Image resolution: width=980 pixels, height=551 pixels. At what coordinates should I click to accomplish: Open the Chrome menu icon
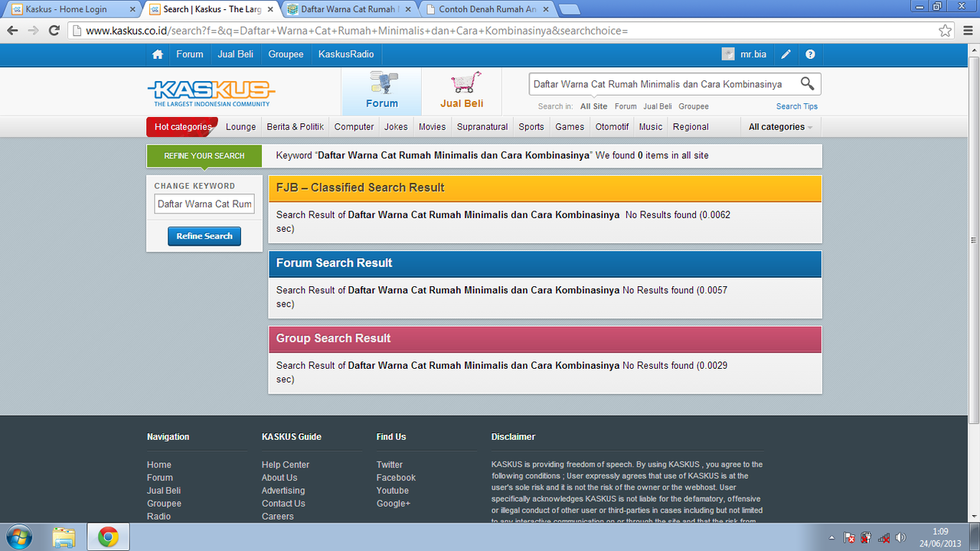966,31
